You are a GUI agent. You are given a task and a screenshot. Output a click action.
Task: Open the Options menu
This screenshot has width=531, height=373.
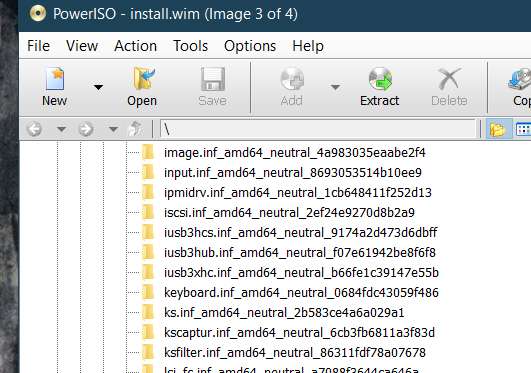coord(250,46)
